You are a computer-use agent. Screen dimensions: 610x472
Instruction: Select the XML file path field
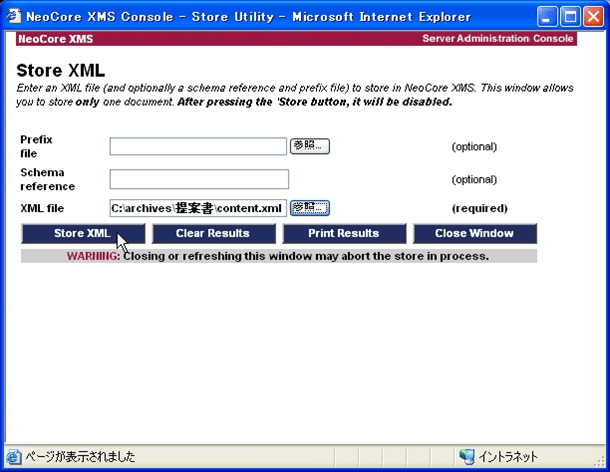(198, 208)
